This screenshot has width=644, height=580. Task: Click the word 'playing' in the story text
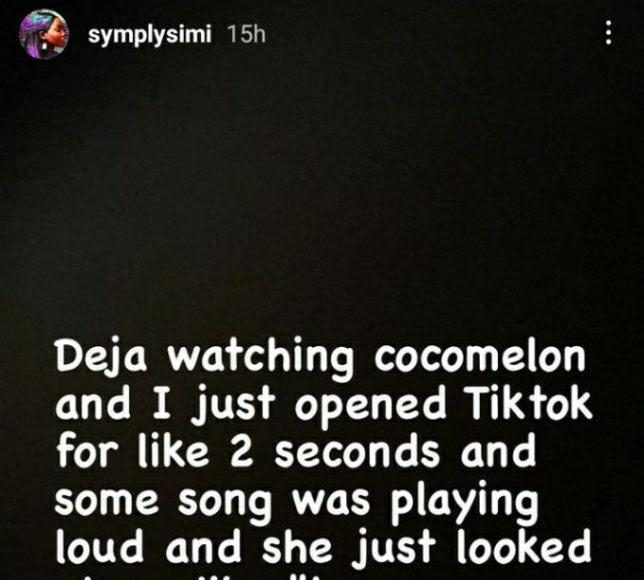pos(464,501)
